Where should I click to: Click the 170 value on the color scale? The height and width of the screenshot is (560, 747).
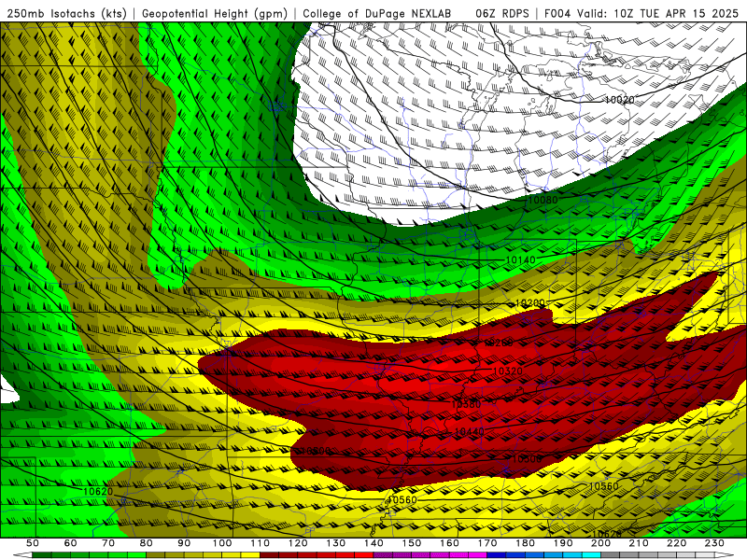[487, 543]
